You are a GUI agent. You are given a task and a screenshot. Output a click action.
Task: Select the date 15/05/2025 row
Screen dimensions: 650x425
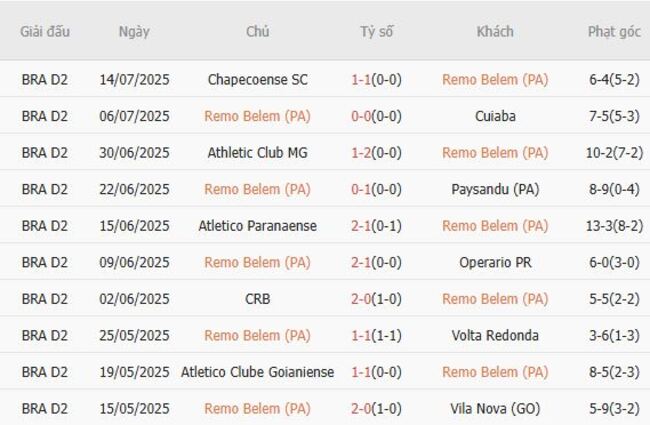click(134, 408)
